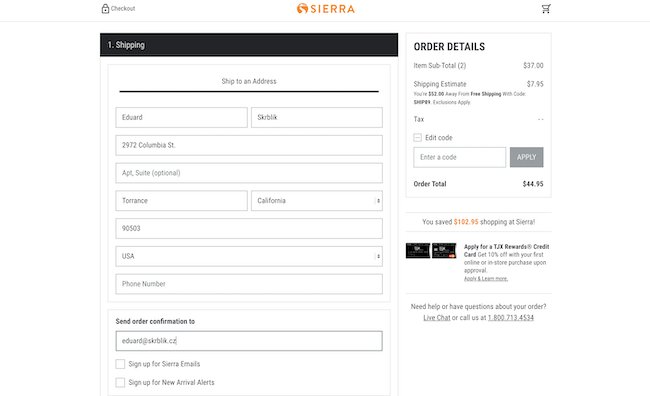
Task: Select the Ship to an Address tab
Action: [249, 81]
